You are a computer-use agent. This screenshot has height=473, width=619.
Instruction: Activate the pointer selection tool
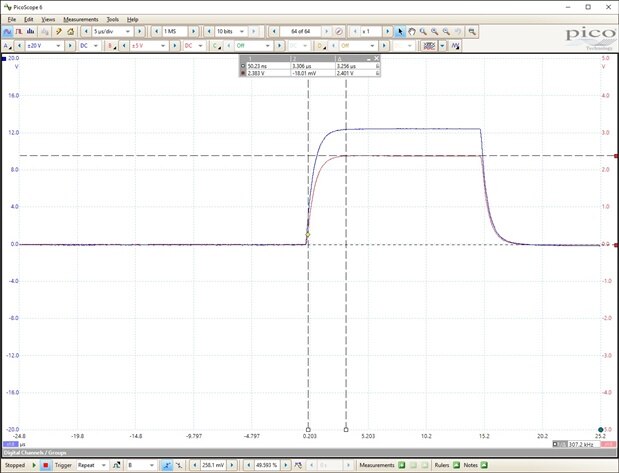coord(400,32)
